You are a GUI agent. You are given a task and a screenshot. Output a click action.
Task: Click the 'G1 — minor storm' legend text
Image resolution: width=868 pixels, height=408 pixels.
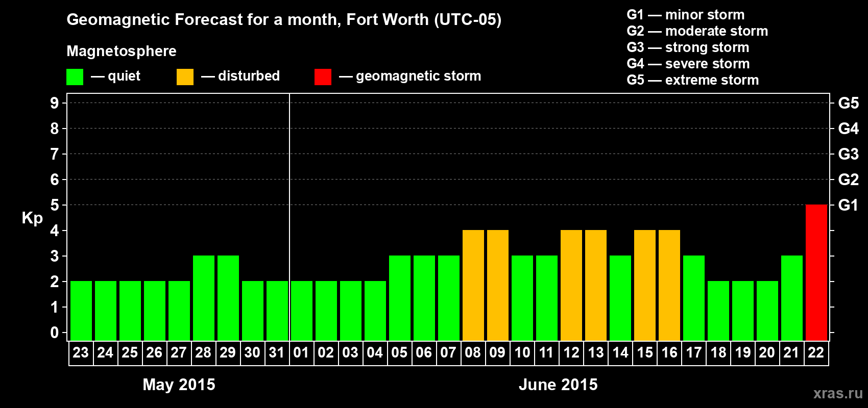686,15
